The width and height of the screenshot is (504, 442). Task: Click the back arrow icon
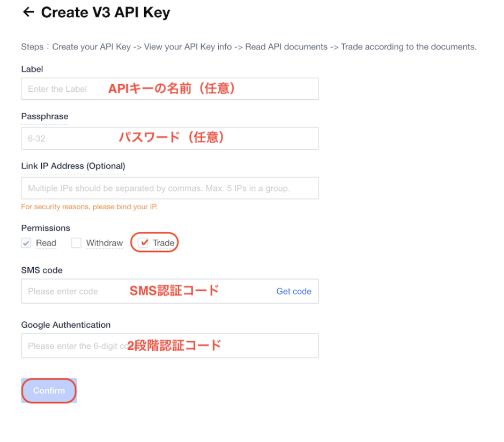click(x=28, y=12)
